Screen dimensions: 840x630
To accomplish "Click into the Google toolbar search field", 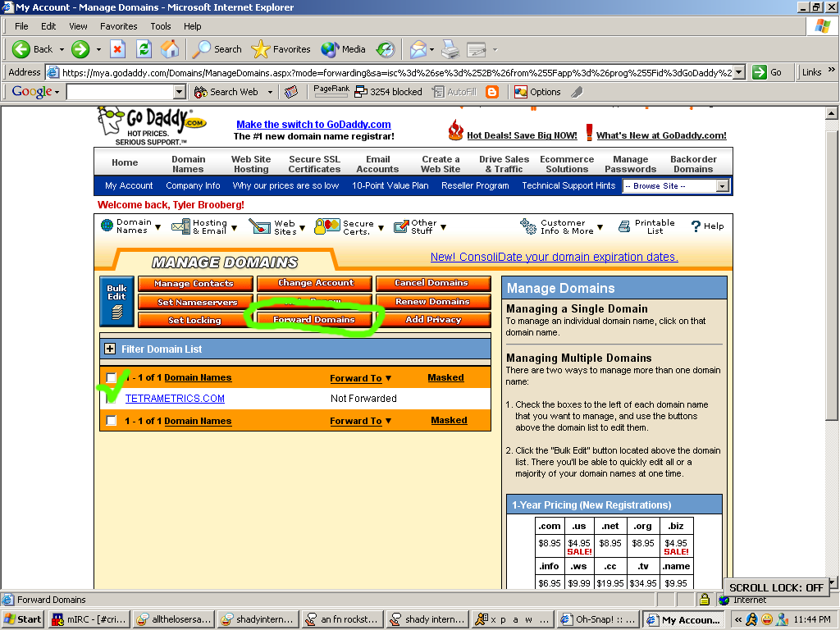I will (x=121, y=92).
